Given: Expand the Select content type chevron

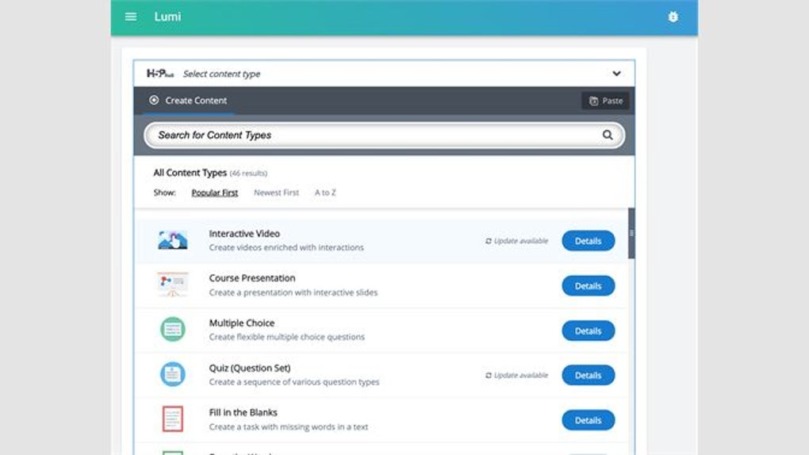Looking at the screenshot, I should click(x=616, y=73).
